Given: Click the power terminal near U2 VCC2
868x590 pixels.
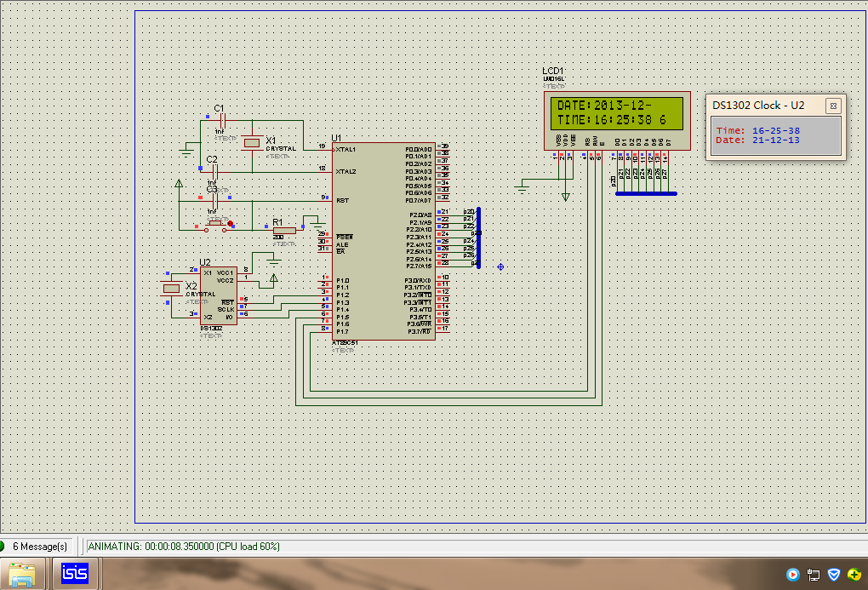Looking at the screenshot, I should point(273,278).
